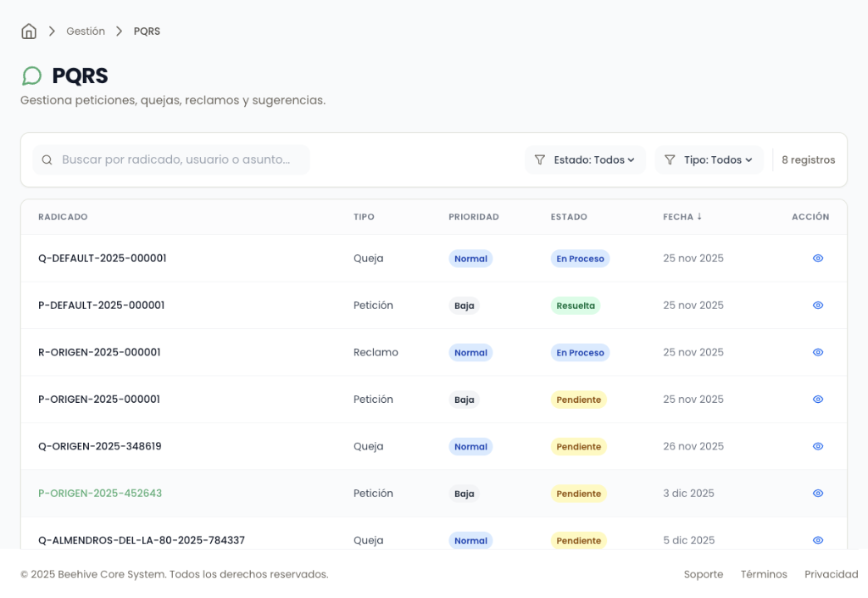
Task: Open the highlighted P-ORIGEN-2025-452643 radicado
Action: pyautogui.click(x=100, y=493)
